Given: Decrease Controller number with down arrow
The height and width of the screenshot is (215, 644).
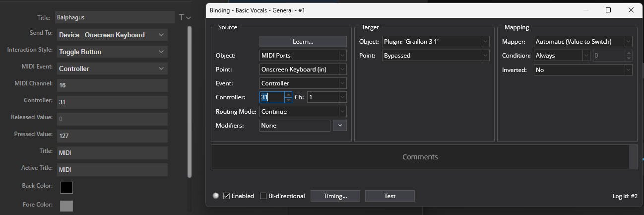Looking at the screenshot, I should pos(288,100).
